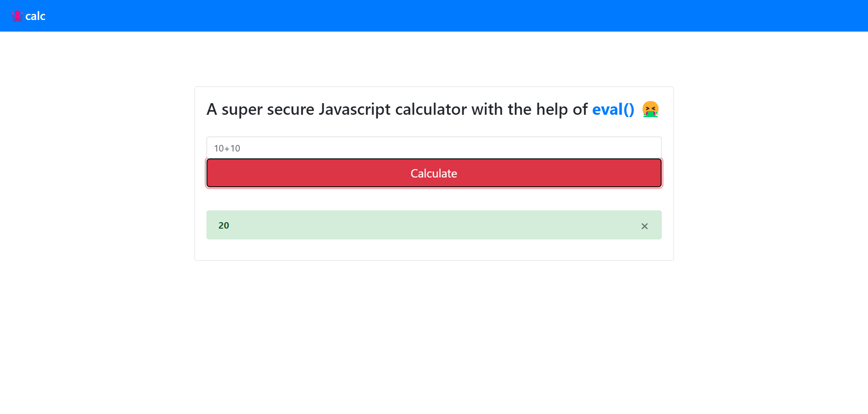Click the nauseated face emoji
The image size is (868, 414).
click(650, 110)
